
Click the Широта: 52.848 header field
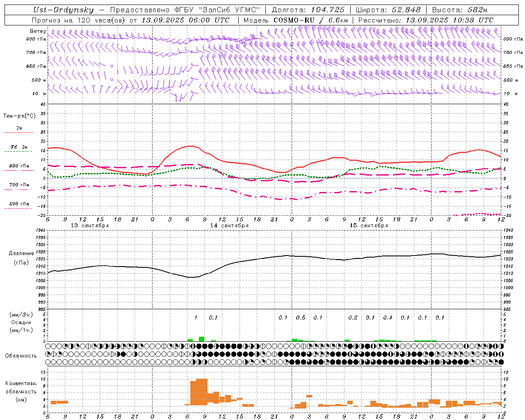[x=388, y=10]
